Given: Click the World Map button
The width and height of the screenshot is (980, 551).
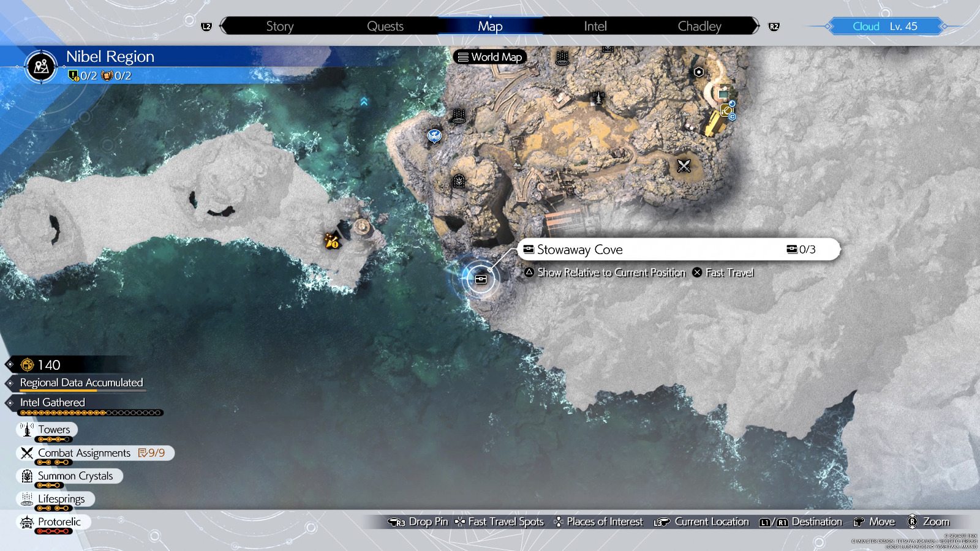Looking at the screenshot, I should (489, 57).
